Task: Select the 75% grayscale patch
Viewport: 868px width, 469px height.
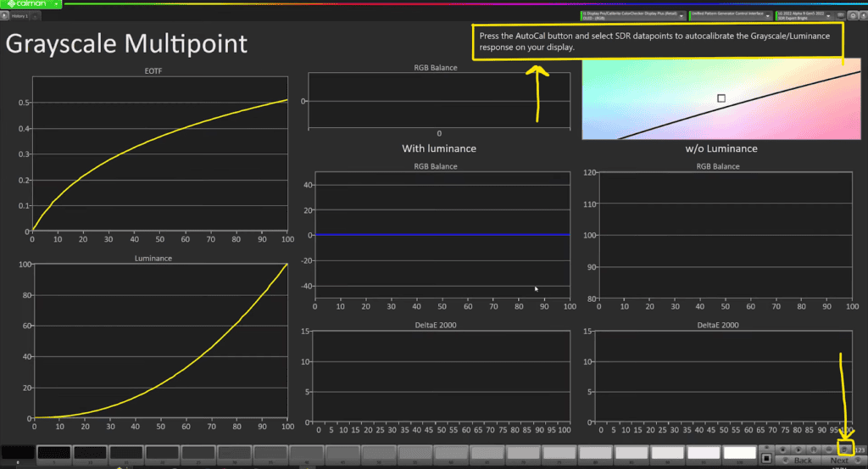Action: tap(559, 454)
